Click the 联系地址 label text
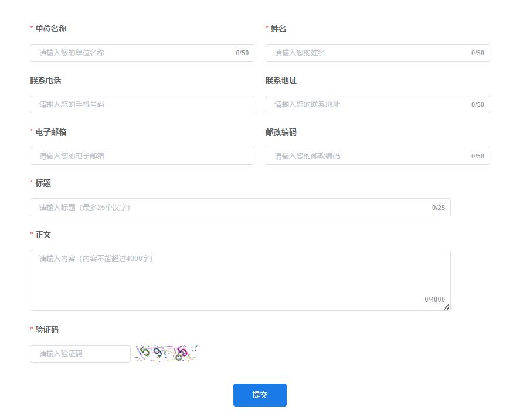This screenshot has width=516, height=420. pyautogui.click(x=281, y=80)
